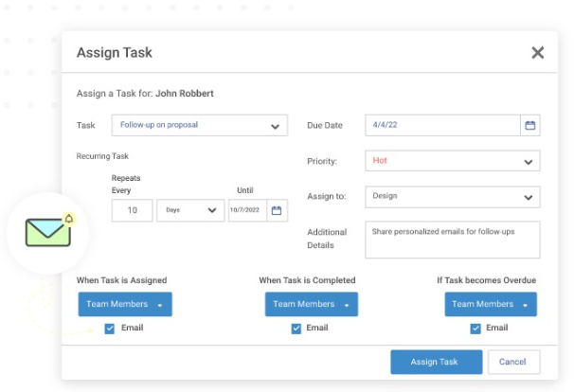
Task: Open the Priority dropdown set to Hot
Action: pos(453,161)
